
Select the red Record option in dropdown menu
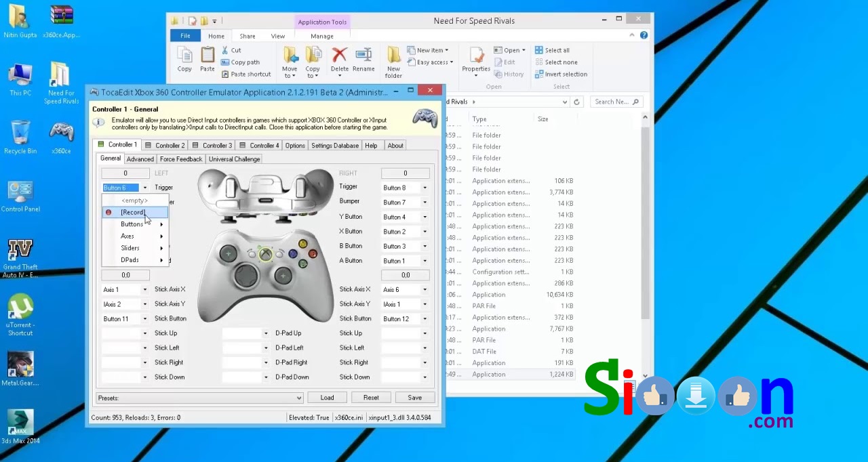(135, 212)
